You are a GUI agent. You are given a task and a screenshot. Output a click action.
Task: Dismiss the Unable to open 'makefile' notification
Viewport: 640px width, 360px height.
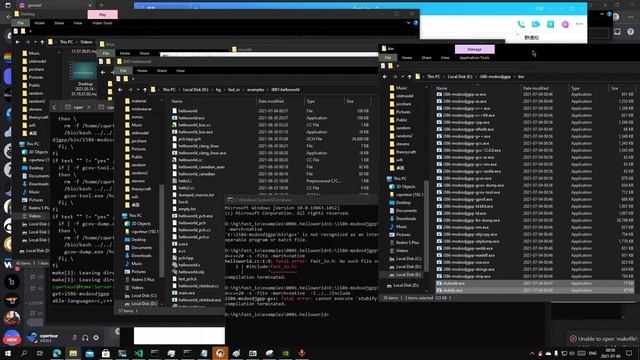[573, 339]
